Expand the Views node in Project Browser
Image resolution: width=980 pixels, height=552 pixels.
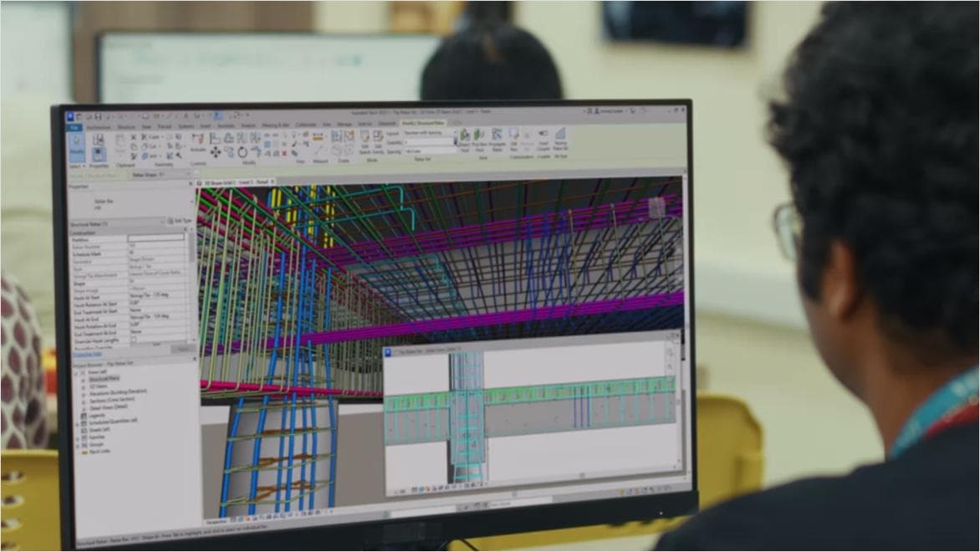77,371
